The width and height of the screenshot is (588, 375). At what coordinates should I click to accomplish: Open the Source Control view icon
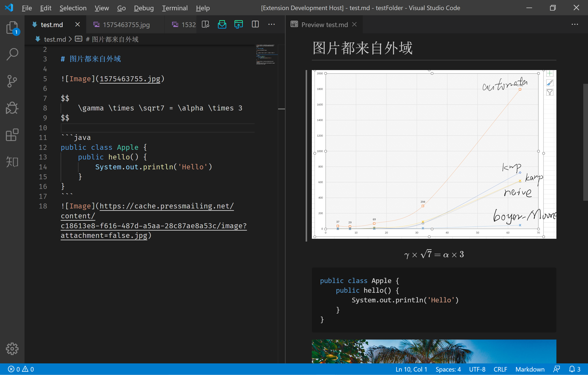[x=12, y=81]
